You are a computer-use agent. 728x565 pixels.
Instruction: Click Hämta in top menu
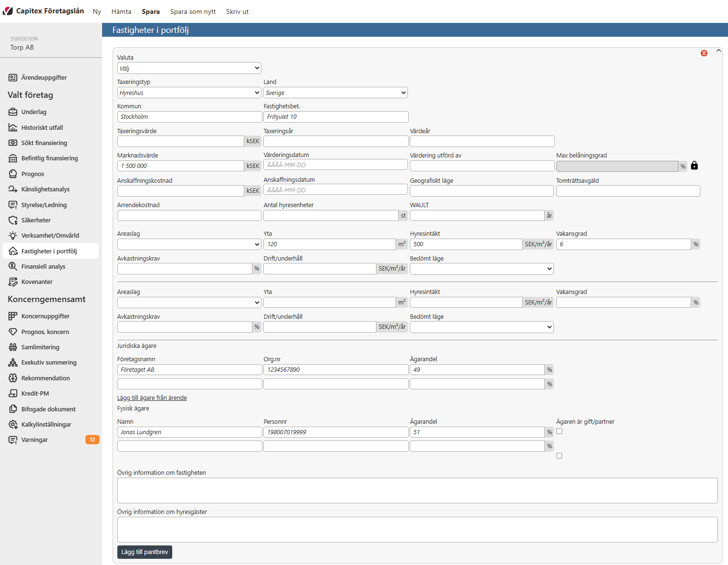(121, 11)
